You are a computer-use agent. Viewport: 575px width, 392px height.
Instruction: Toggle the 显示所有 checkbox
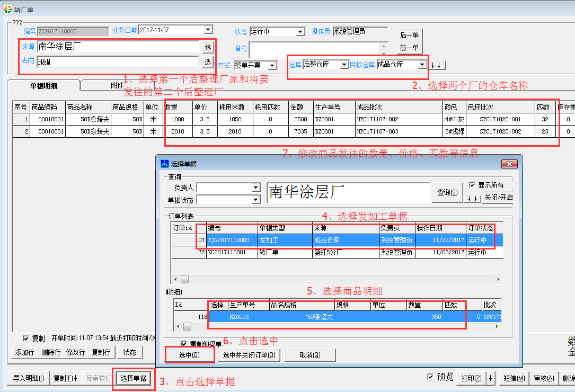tap(472, 185)
